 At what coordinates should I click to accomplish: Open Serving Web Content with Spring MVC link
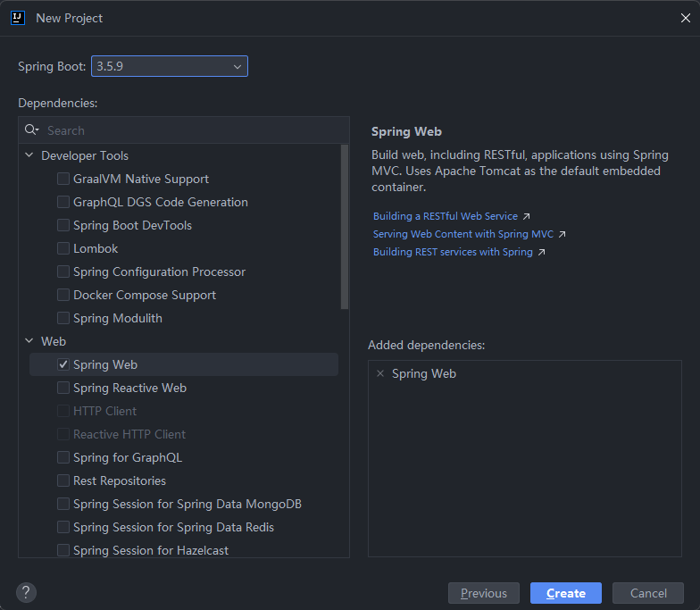[x=463, y=234]
